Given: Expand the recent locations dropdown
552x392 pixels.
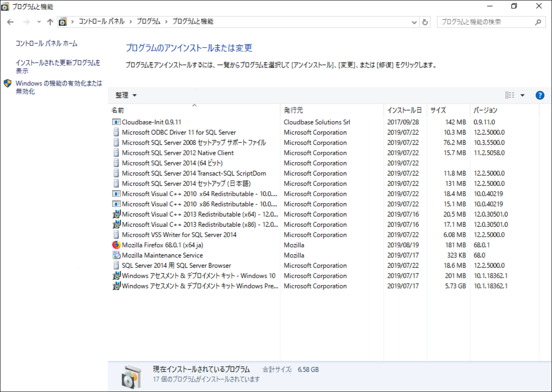Looking at the screenshot, I should (39, 22).
